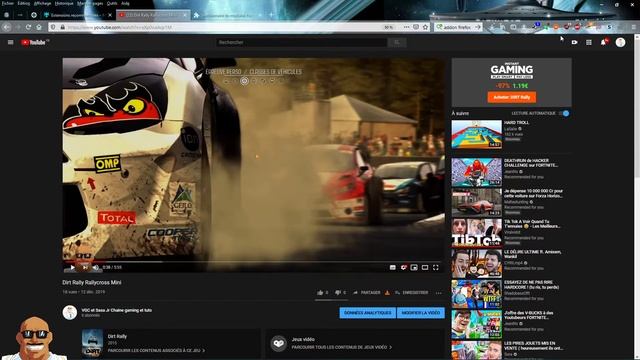Viewport: 640px width, 360px height.
Task: Switch to miniplayer mode
Action: [414, 267]
